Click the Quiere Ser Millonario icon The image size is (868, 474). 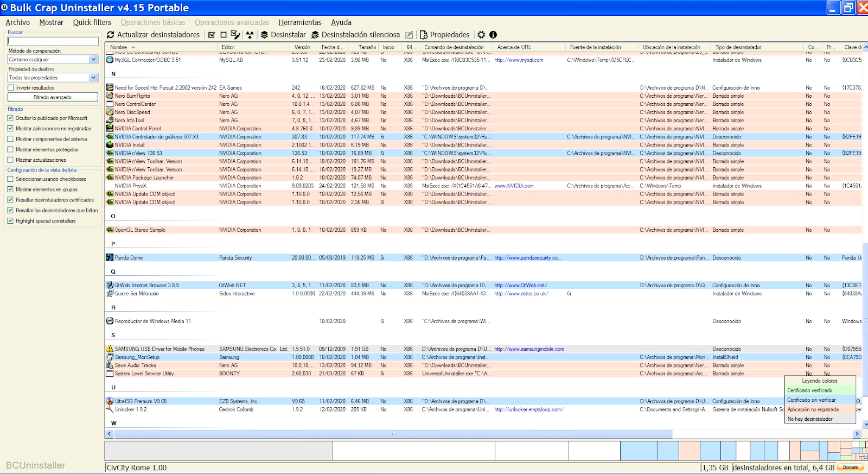(110, 293)
